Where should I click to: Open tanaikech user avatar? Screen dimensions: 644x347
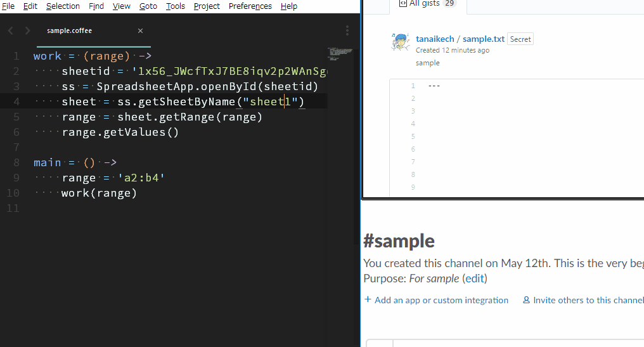(401, 42)
